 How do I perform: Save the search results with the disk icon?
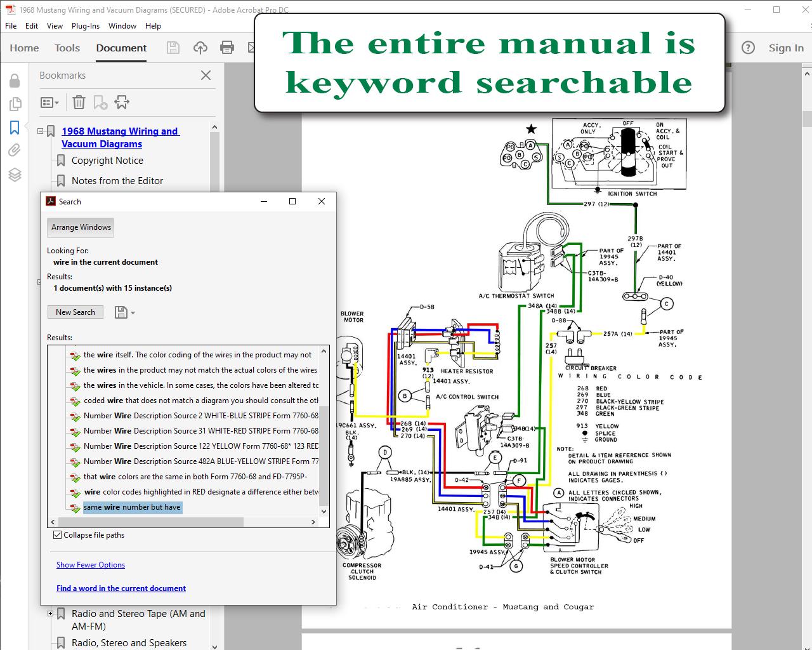tap(119, 312)
